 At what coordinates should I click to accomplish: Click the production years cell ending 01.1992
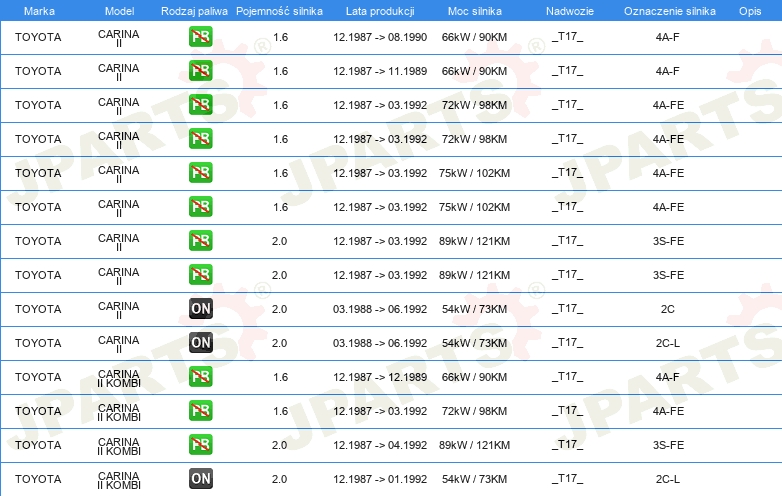(x=380, y=479)
